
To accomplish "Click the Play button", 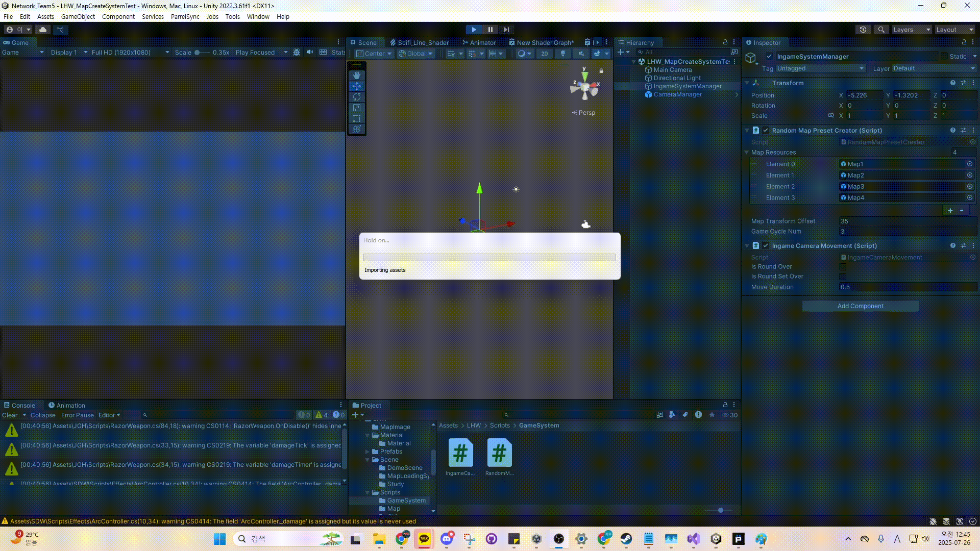I will pyautogui.click(x=474, y=30).
